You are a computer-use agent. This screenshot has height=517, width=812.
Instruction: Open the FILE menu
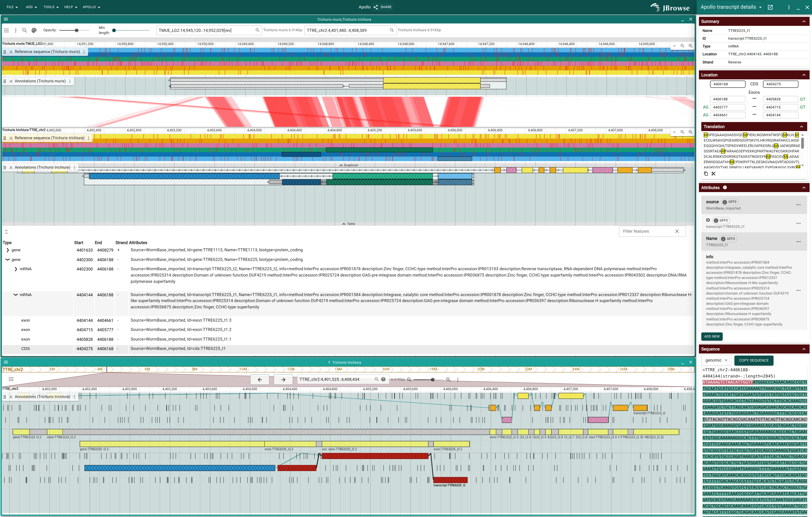[x=12, y=7]
